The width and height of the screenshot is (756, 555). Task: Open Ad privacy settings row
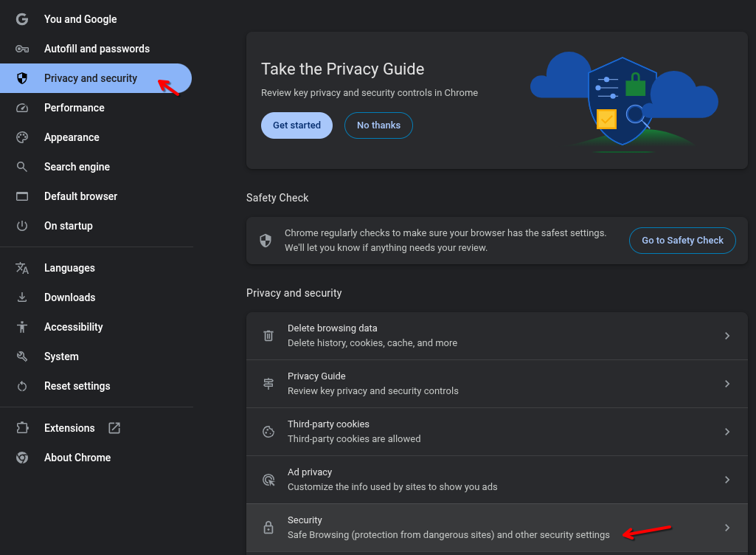[496, 480]
